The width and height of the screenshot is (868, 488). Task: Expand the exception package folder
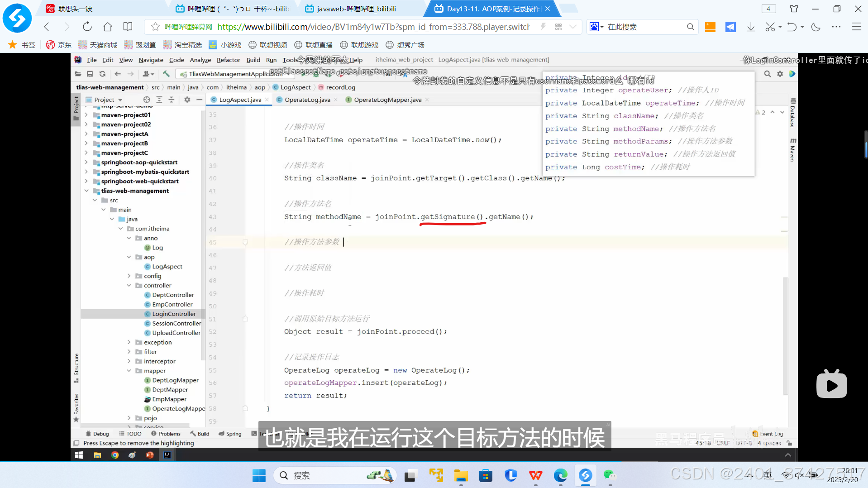(129, 342)
